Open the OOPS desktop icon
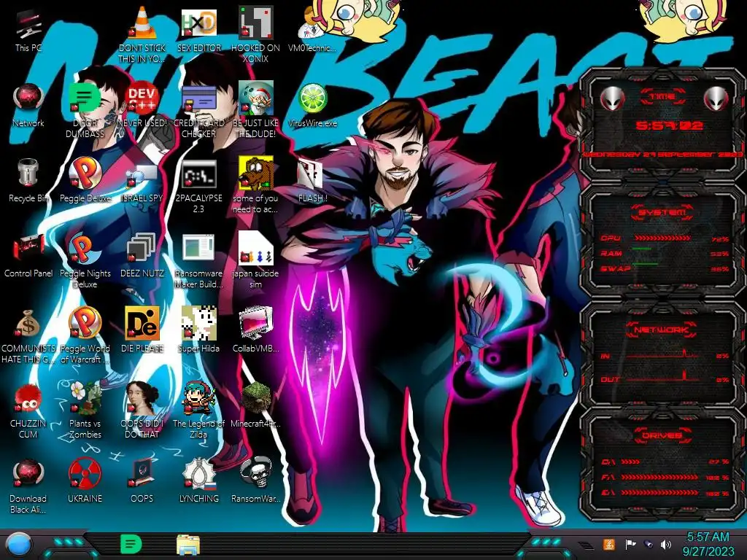 (x=142, y=481)
